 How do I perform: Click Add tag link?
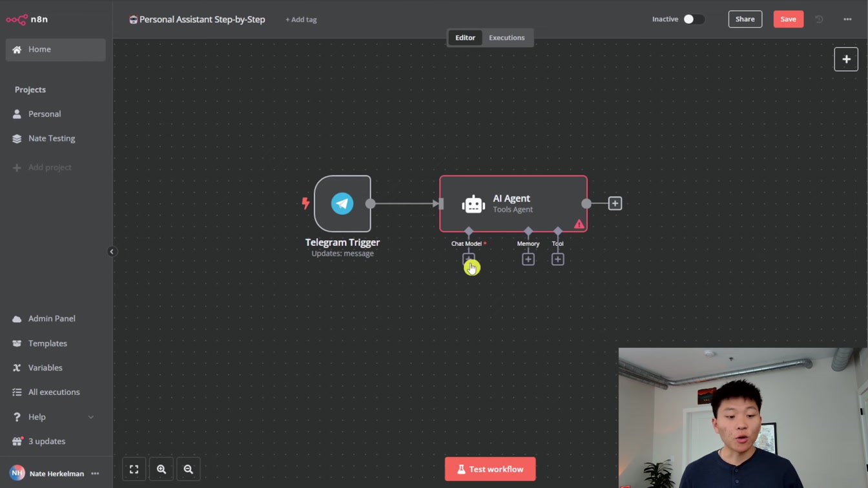coord(301,19)
